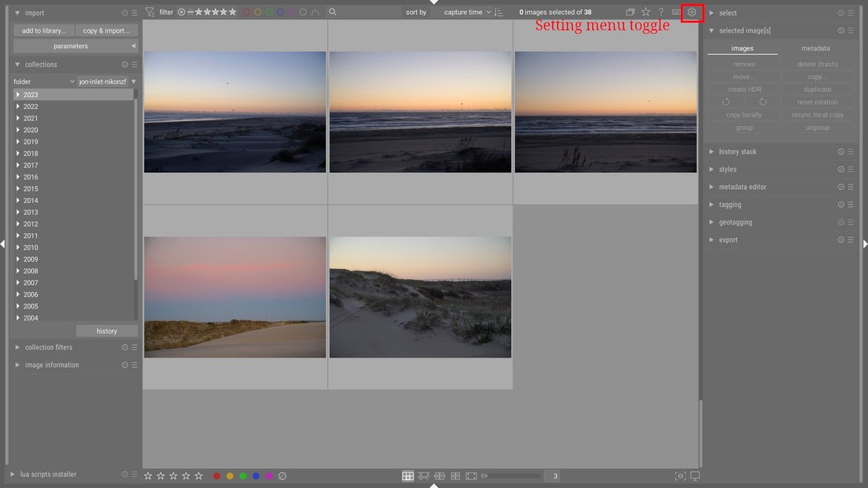Open the preferences gear icon

691,12
